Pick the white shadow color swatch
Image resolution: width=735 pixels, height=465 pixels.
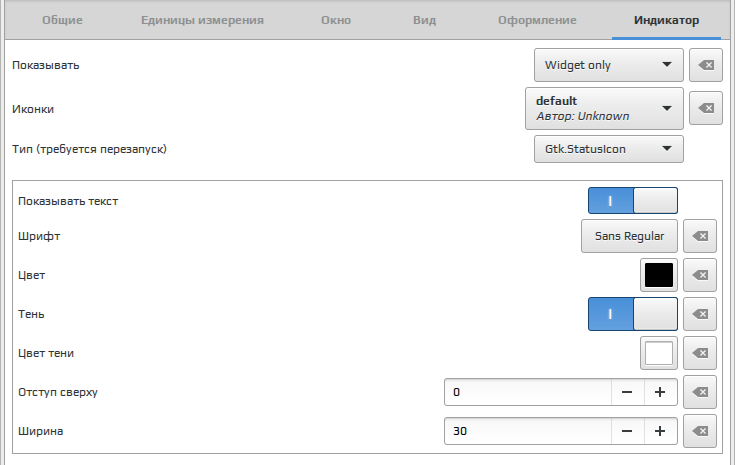point(659,353)
